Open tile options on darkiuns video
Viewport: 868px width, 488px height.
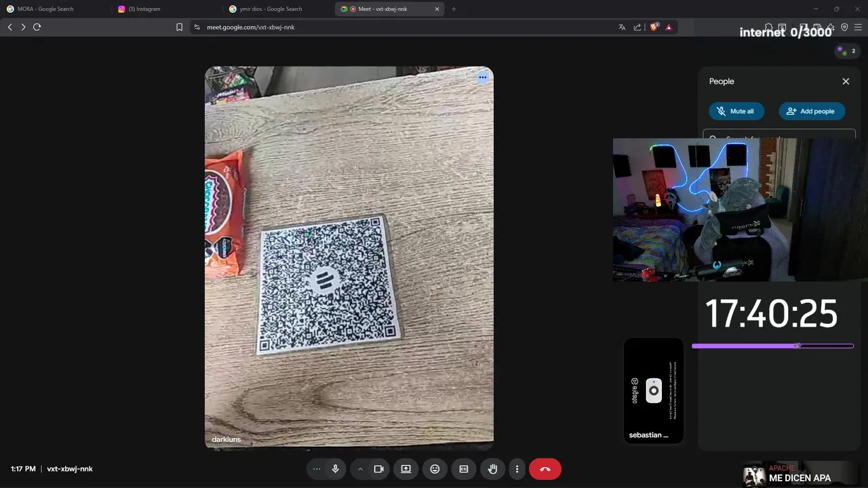[483, 77]
